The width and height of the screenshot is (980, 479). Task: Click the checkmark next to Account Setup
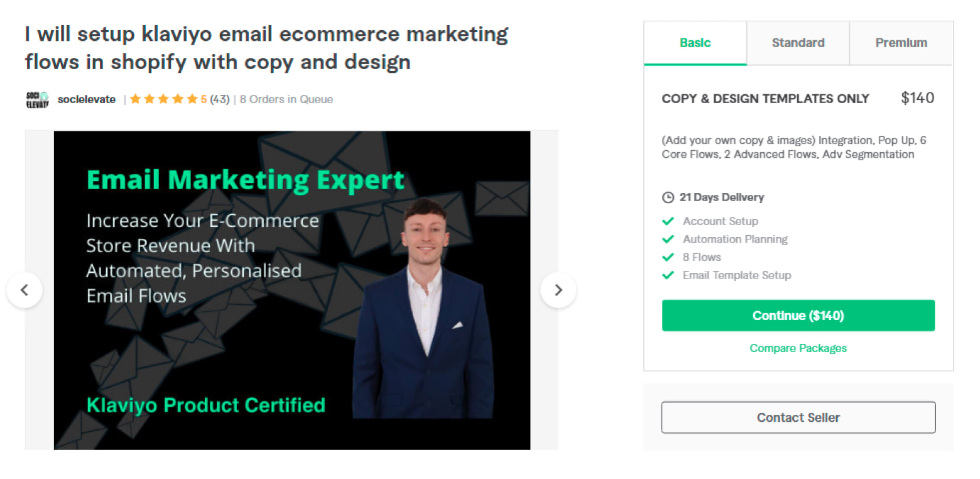(x=668, y=221)
